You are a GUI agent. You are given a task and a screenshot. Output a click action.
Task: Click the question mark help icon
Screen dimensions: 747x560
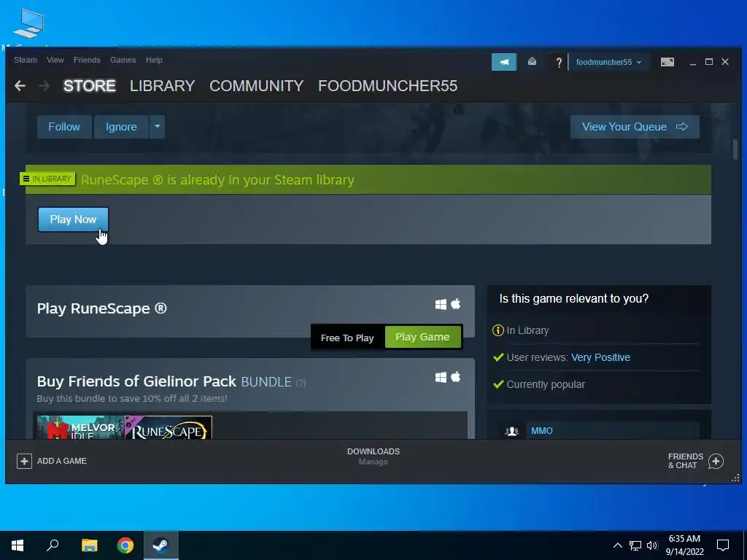point(559,63)
